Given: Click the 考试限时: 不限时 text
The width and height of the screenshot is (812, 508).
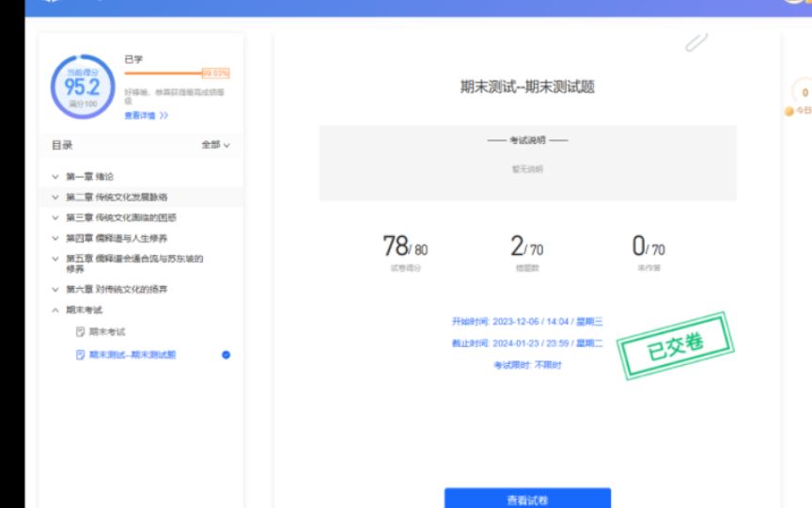Looking at the screenshot, I should click(527, 365).
